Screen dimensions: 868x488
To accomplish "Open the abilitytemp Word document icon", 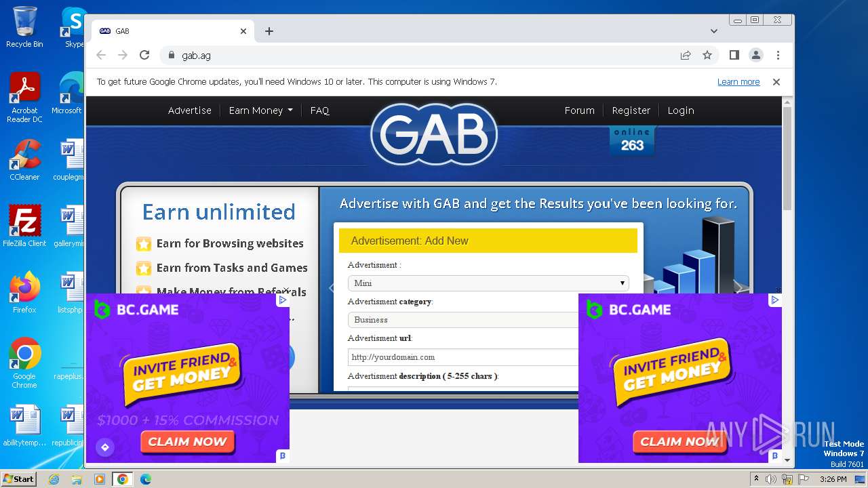I will 24,426.
